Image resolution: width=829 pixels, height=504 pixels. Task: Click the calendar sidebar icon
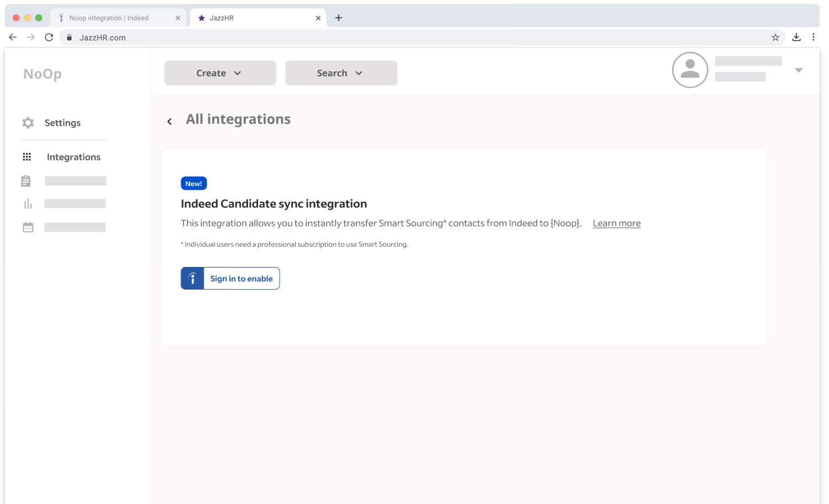tap(28, 227)
